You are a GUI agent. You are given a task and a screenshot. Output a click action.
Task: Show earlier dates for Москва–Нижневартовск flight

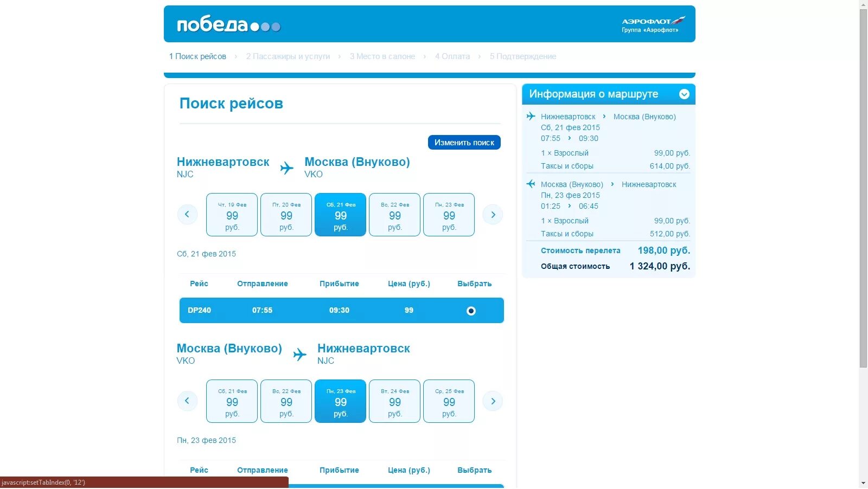187,401
